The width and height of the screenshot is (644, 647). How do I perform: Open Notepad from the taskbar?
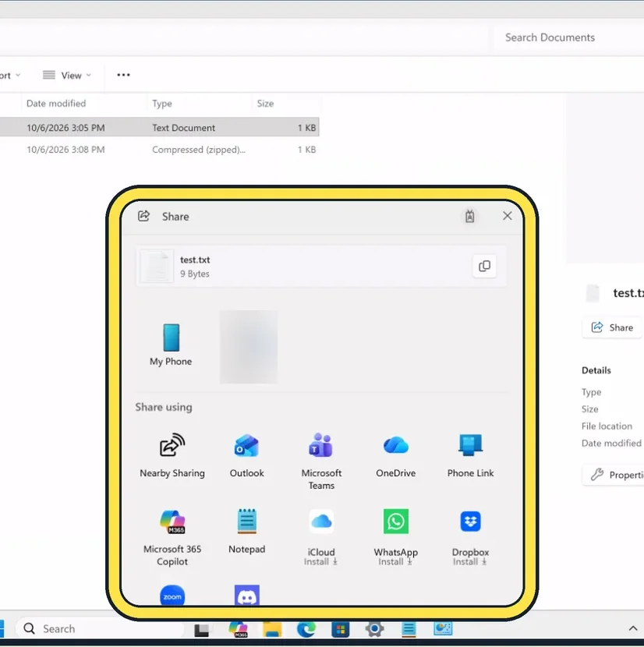[x=409, y=629]
